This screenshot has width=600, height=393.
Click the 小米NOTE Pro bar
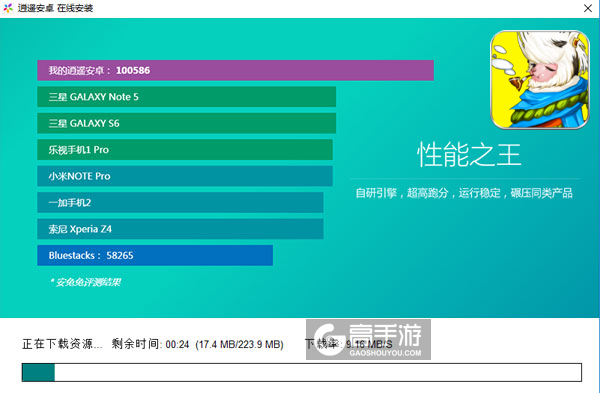click(x=185, y=176)
